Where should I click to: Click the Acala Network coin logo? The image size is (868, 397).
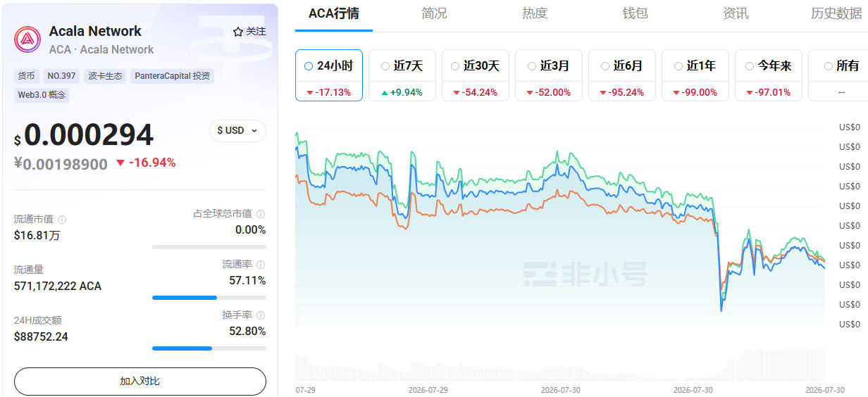(x=27, y=39)
